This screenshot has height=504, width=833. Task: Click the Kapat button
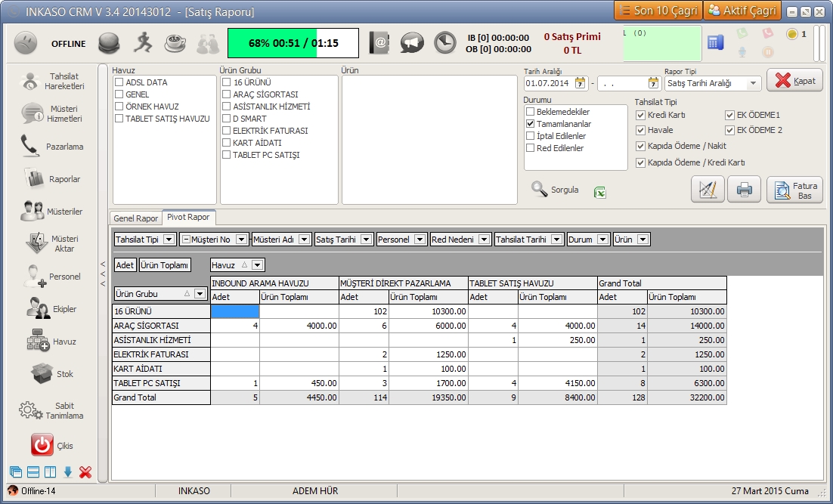click(794, 81)
